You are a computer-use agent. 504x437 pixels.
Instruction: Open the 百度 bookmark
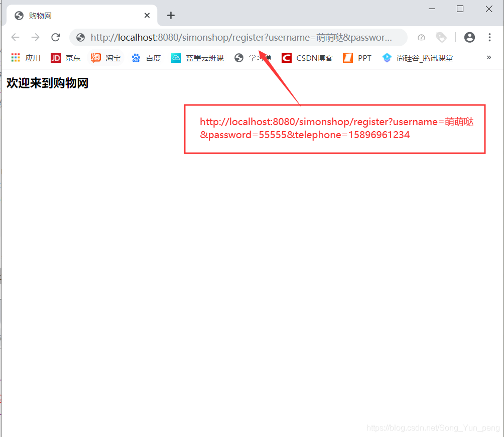coord(146,58)
